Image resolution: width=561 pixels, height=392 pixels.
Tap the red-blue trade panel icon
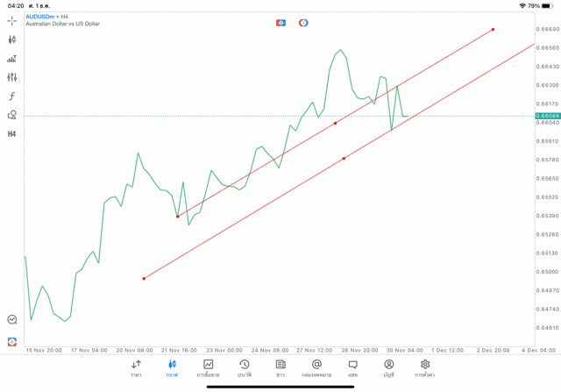(12, 341)
